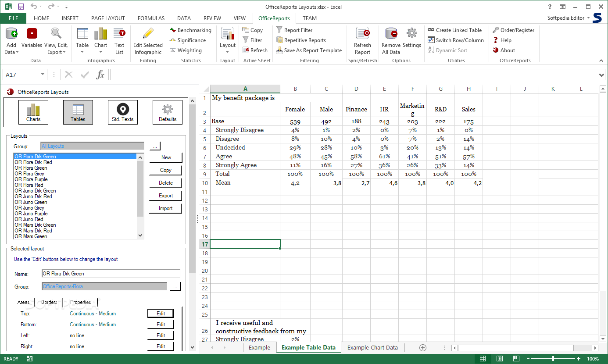Open the Significance statistics option

click(188, 40)
